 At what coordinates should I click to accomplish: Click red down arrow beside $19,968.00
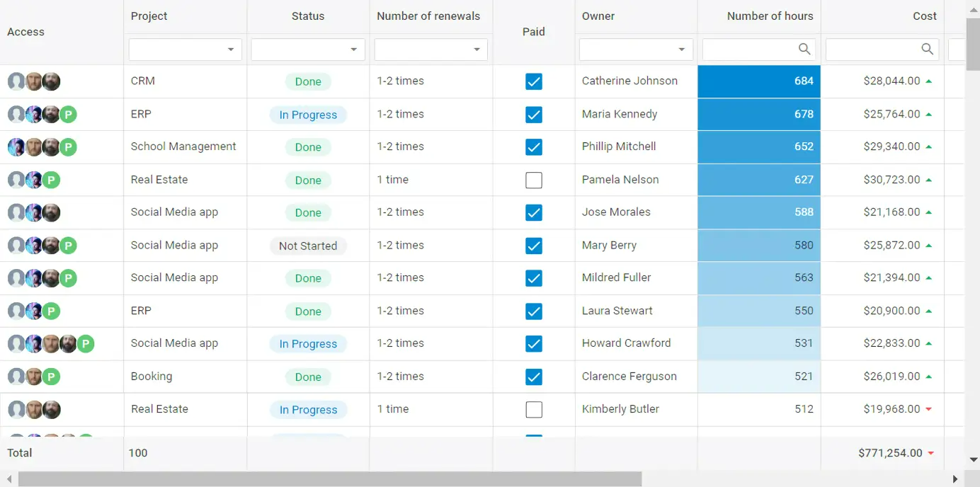(929, 409)
